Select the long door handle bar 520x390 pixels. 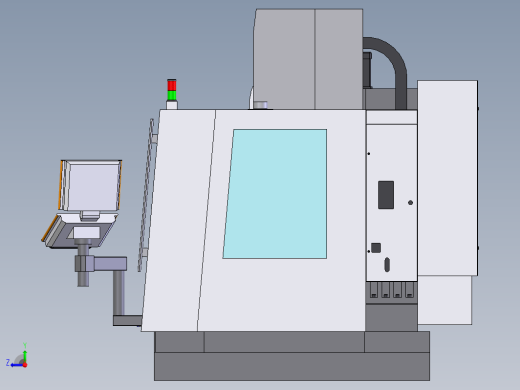[x=147, y=195]
